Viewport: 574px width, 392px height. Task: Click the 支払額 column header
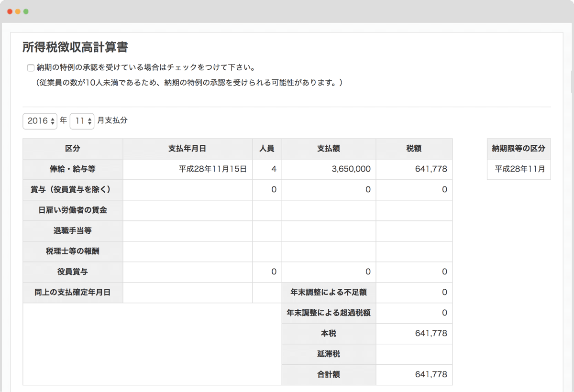tap(329, 149)
